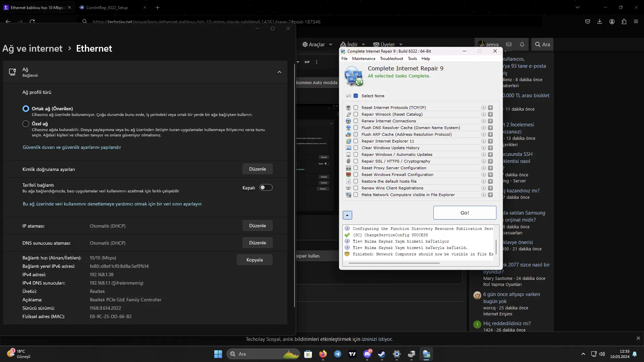Reload the page in Firefox
This screenshot has height=362, width=644.
32,21
